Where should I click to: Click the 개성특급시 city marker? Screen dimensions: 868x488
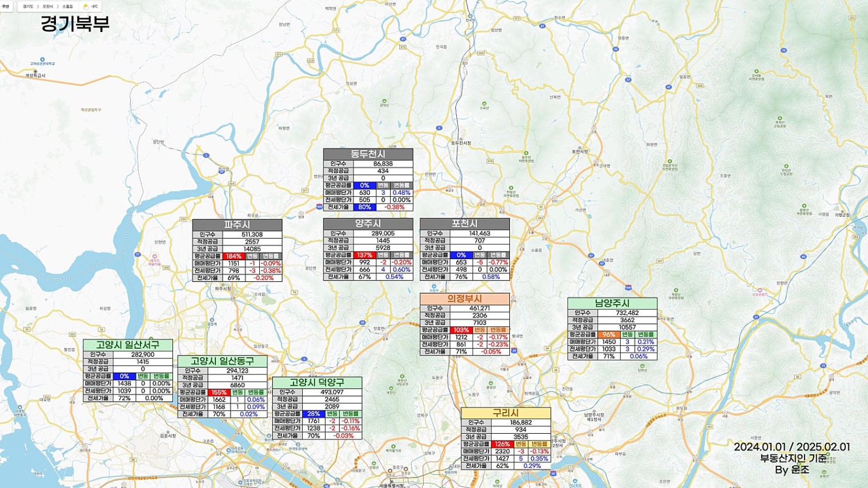[35, 72]
